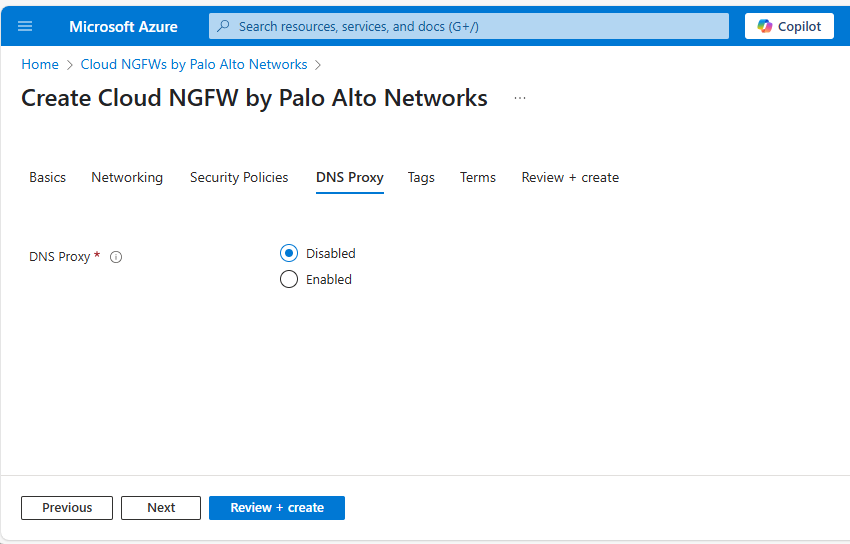Screen dimensions: 850x544
Task: Go to the Tags tab
Action: click(x=421, y=177)
